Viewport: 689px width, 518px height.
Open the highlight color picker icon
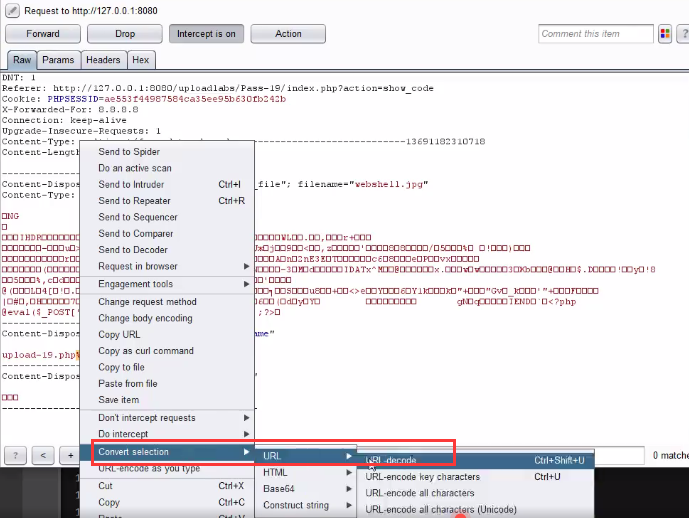(x=666, y=34)
